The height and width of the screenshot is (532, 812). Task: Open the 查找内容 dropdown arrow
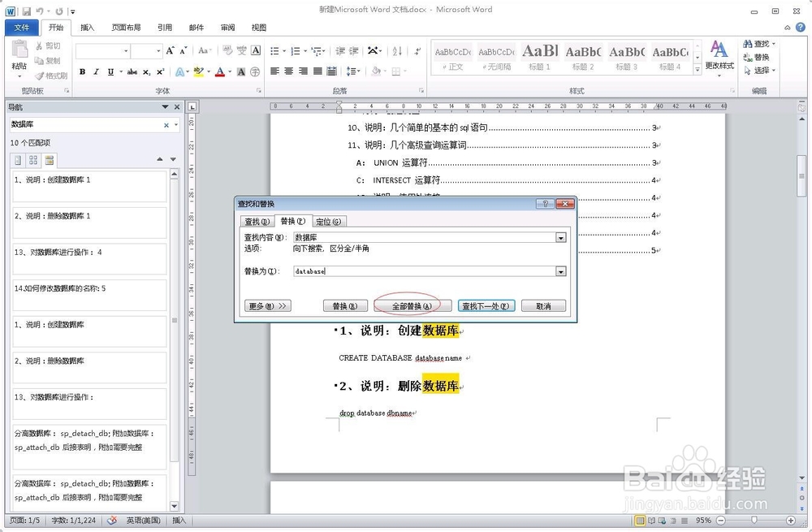561,236
